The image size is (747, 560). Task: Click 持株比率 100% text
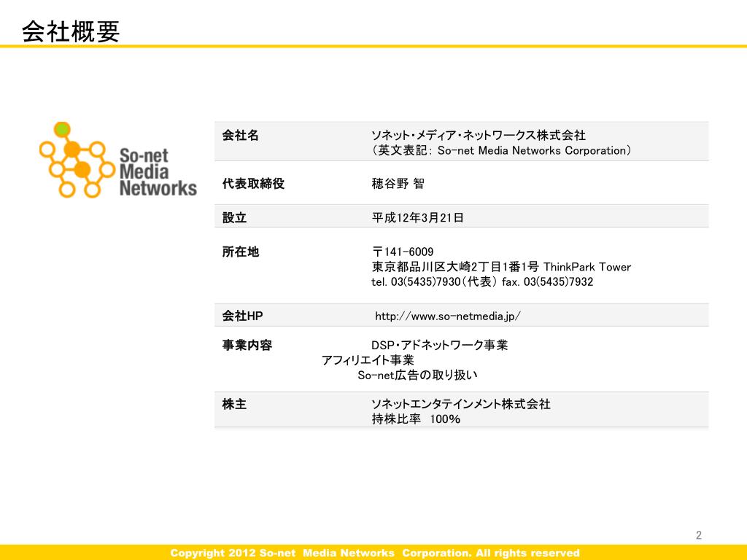(x=416, y=419)
